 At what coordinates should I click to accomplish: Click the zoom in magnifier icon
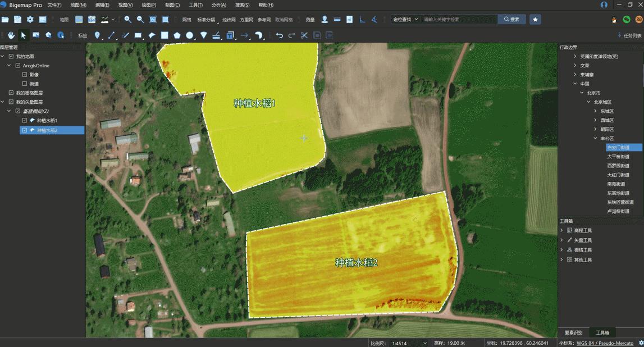[x=128, y=20]
